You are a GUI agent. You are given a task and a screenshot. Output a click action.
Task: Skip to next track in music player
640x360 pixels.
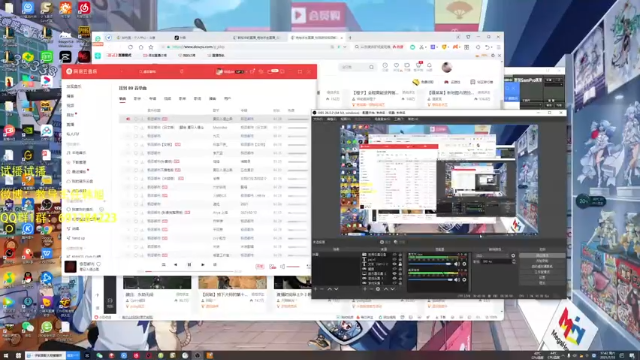pyautogui.click(x=203, y=264)
